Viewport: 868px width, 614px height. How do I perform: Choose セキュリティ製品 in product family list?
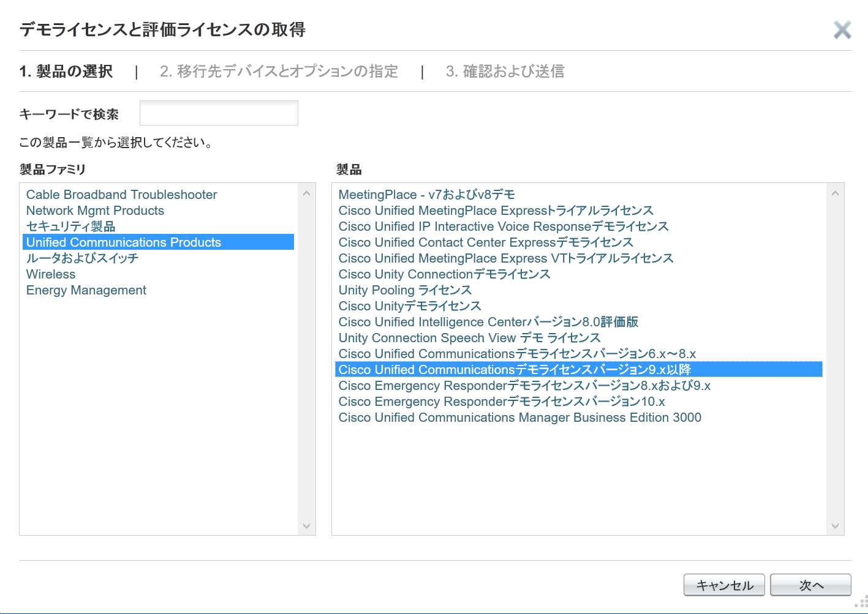[70, 227]
